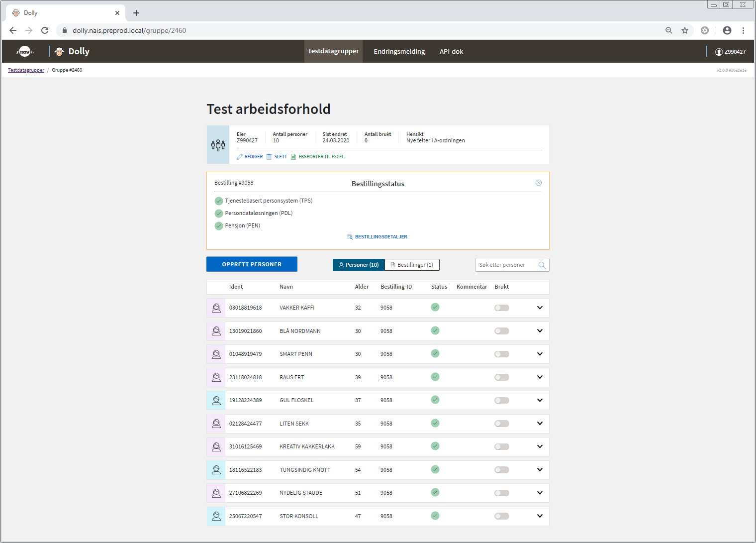Expand row for LITEN SEKK

(540, 424)
